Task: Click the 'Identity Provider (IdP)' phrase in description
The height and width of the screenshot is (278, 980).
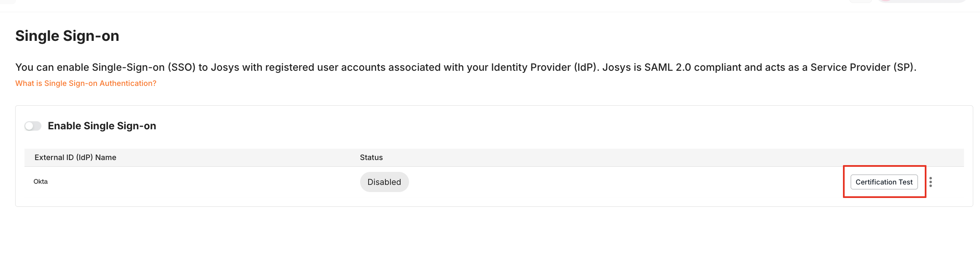Action: tap(545, 67)
